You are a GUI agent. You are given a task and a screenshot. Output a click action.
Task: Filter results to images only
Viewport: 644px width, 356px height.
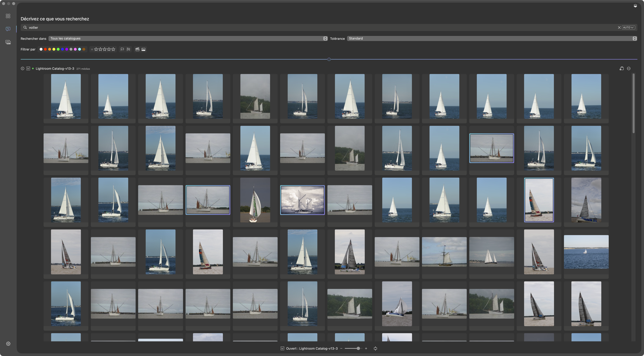click(x=143, y=49)
